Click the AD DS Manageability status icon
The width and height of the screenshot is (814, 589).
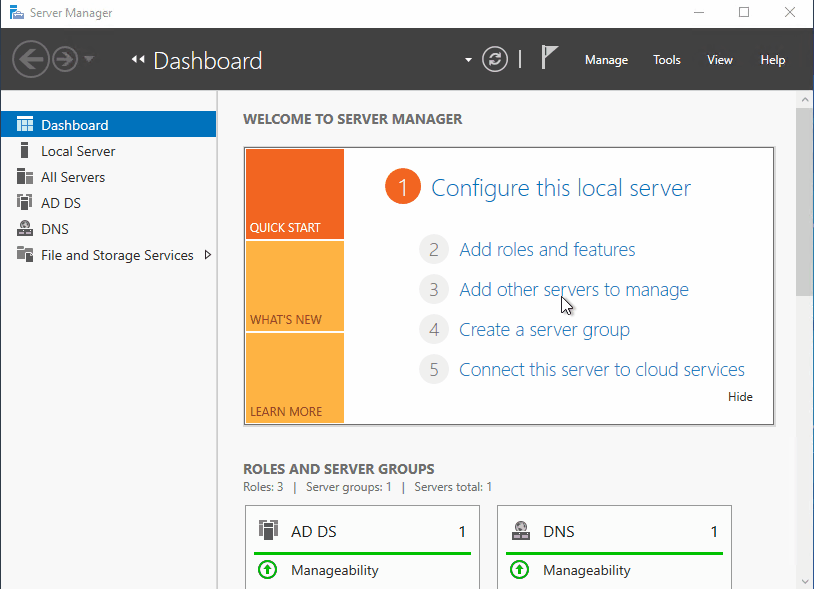pyautogui.click(x=267, y=569)
